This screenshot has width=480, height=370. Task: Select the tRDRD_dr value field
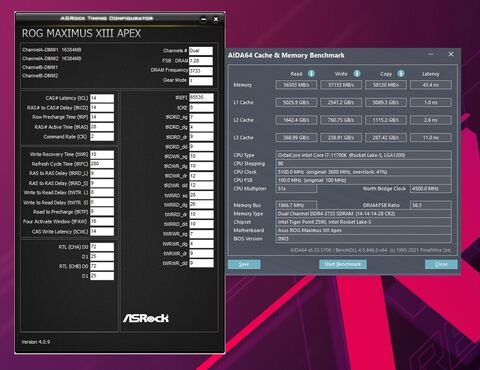[201, 137]
